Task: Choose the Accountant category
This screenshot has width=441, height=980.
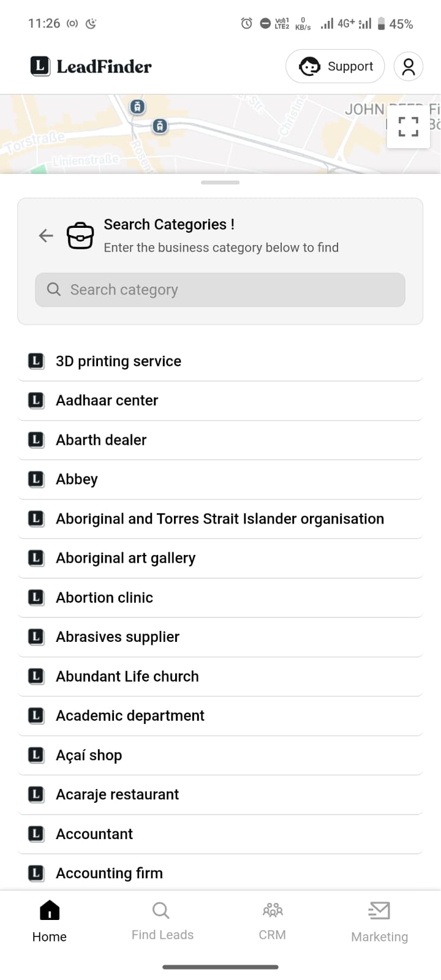Action: (220, 834)
